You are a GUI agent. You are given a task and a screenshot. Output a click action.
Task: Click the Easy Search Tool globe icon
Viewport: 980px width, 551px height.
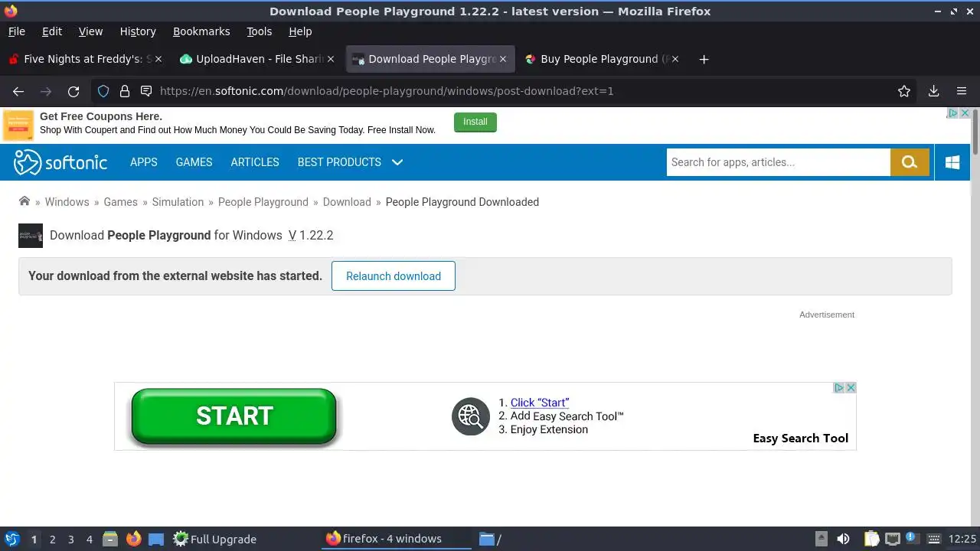tap(470, 416)
